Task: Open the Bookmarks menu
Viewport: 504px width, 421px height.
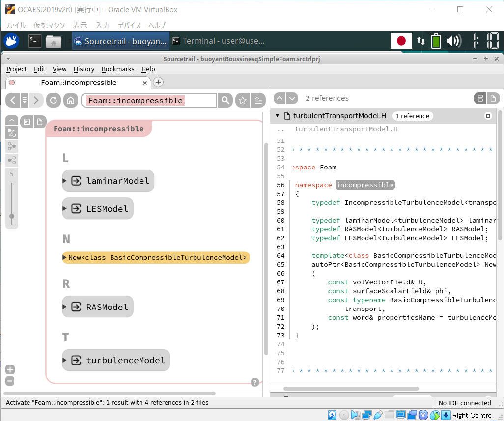Action: click(x=118, y=69)
